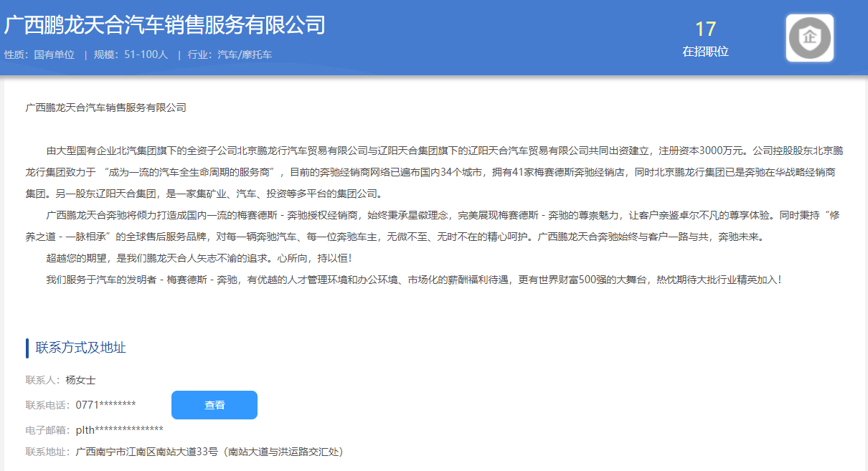Click the 联系方式及地址 section heading

click(x=81, y=348)
